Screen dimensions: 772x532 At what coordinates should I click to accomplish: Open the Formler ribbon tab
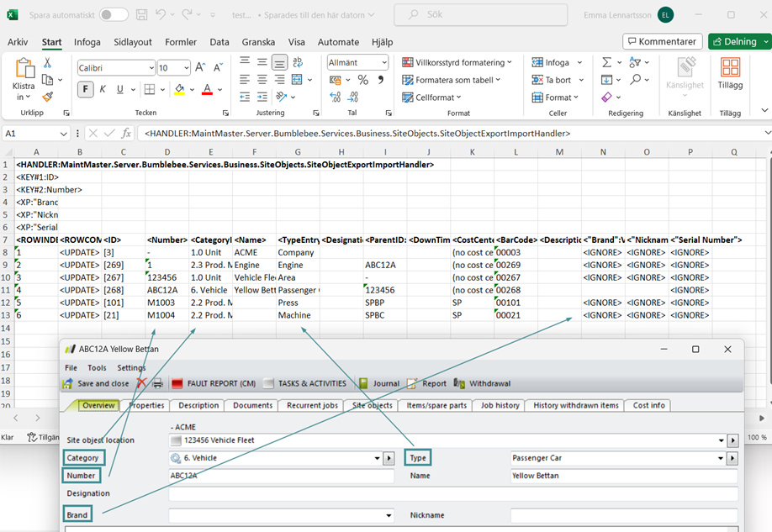point(181,42)
